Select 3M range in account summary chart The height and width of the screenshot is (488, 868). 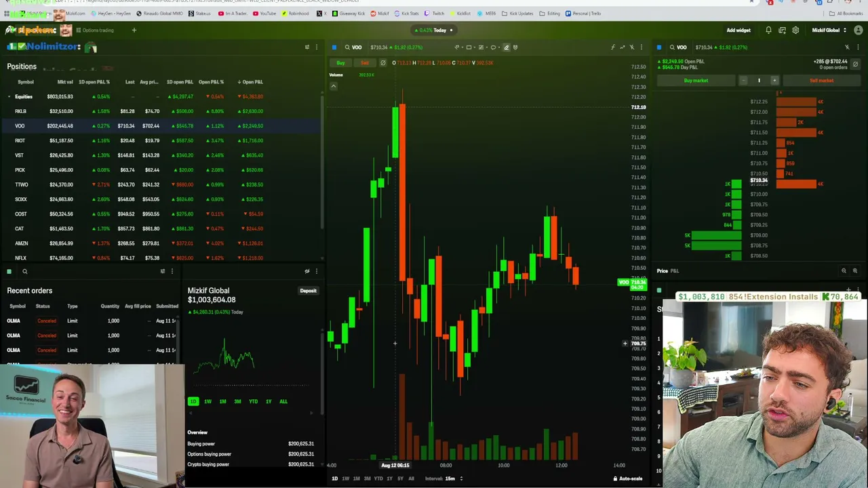(x=237, y=401)
